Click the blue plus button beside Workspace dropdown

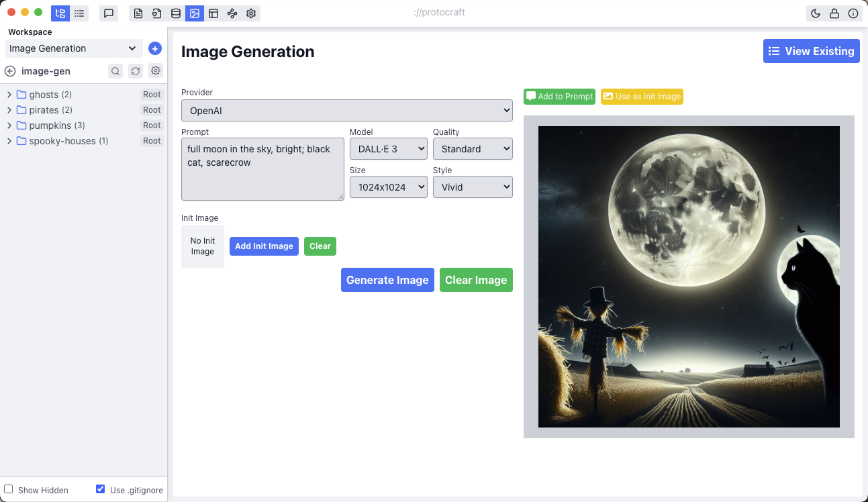click(x=155, y=48)
